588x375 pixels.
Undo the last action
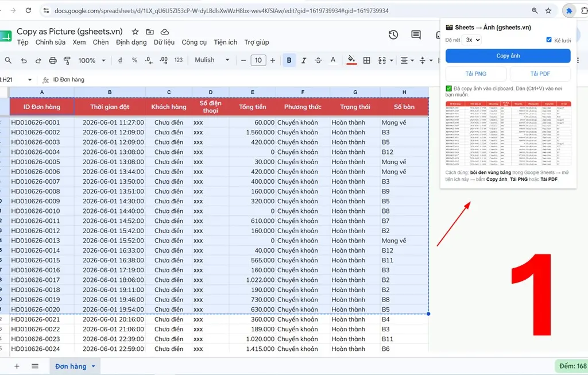pyautogui.click(x=24, y=60)
